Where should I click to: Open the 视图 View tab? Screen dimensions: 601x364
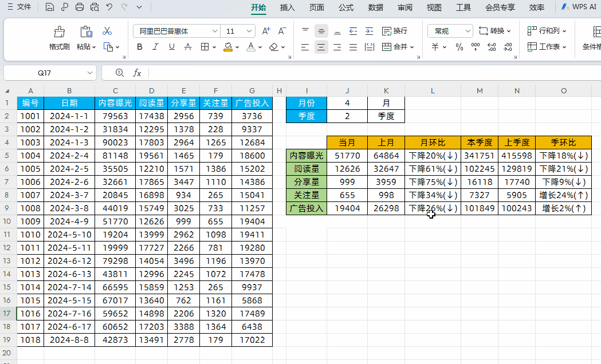click(x=434, y=7)
